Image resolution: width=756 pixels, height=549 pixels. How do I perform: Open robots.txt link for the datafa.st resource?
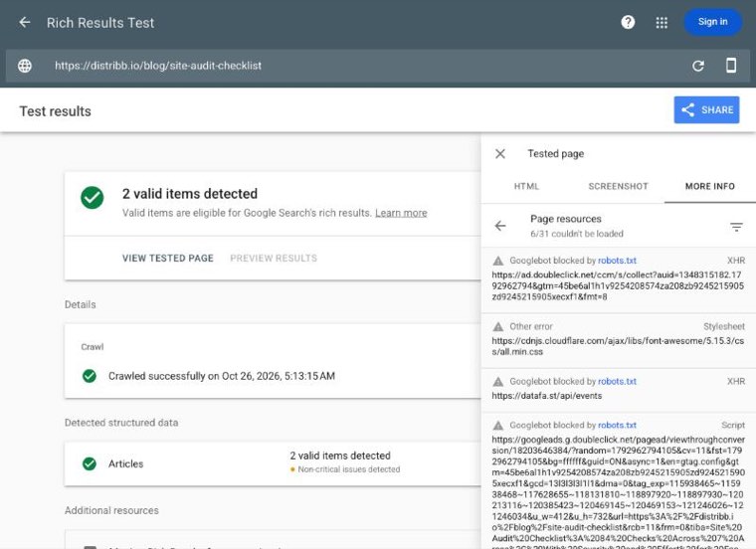click(x=617, y=381)
